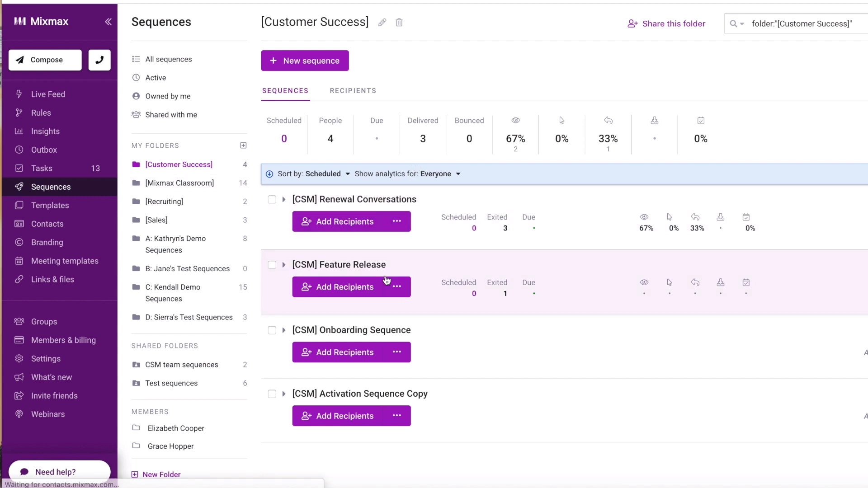
Task: Select the Sequences tab
Action: point(285,91)
